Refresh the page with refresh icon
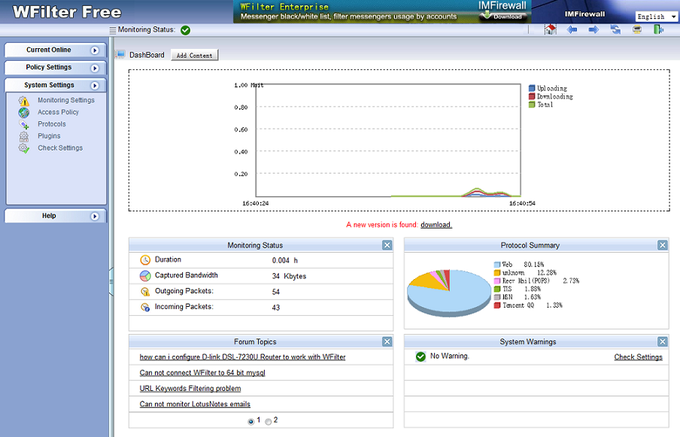 pyautogui.click(x=615, y=29)
